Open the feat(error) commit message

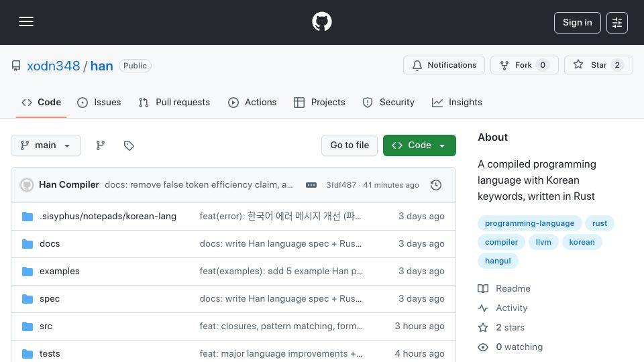click(280, 217)
